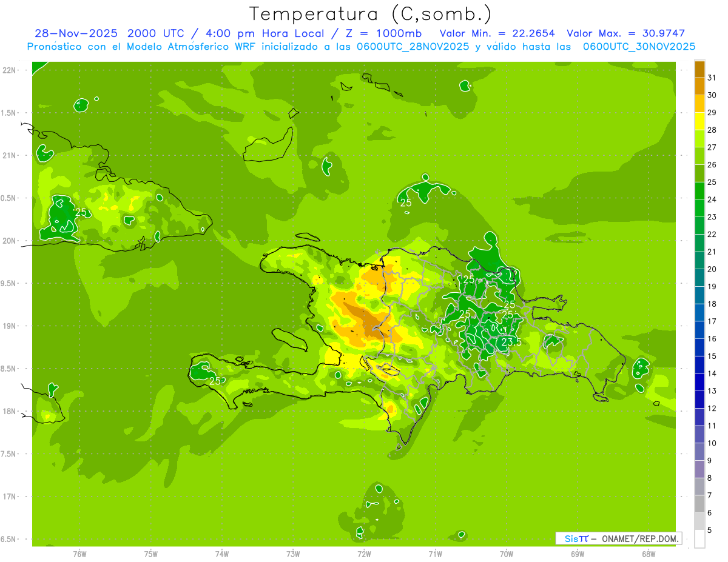Click the "19N" latitude axis label
728x562 pixels.
9,326
